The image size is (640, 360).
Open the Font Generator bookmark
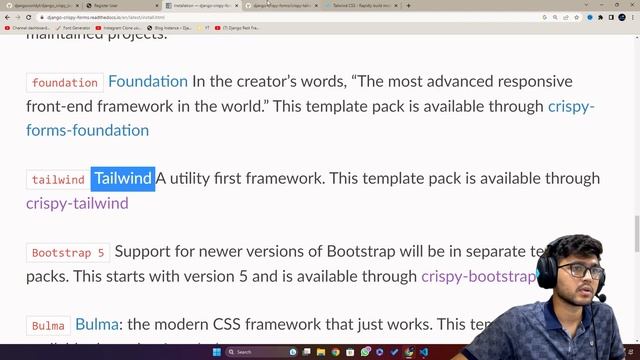[x=73, y=28]
